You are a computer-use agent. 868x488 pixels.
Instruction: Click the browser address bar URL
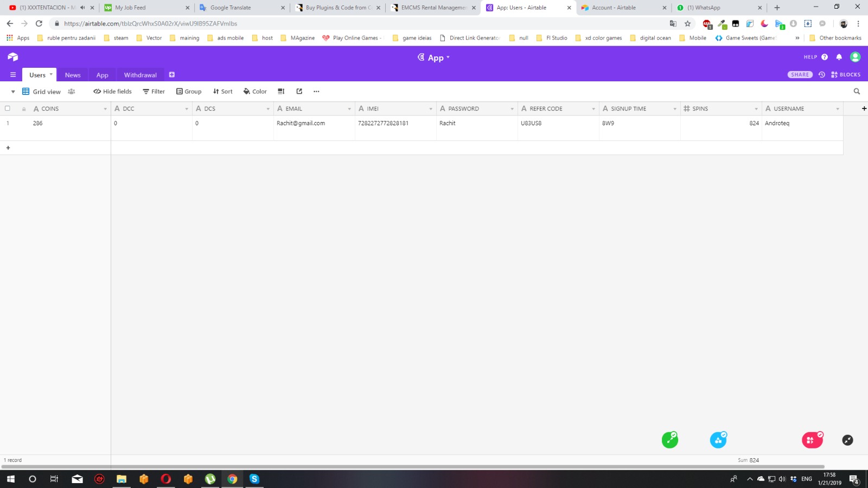tap(151, 24)
